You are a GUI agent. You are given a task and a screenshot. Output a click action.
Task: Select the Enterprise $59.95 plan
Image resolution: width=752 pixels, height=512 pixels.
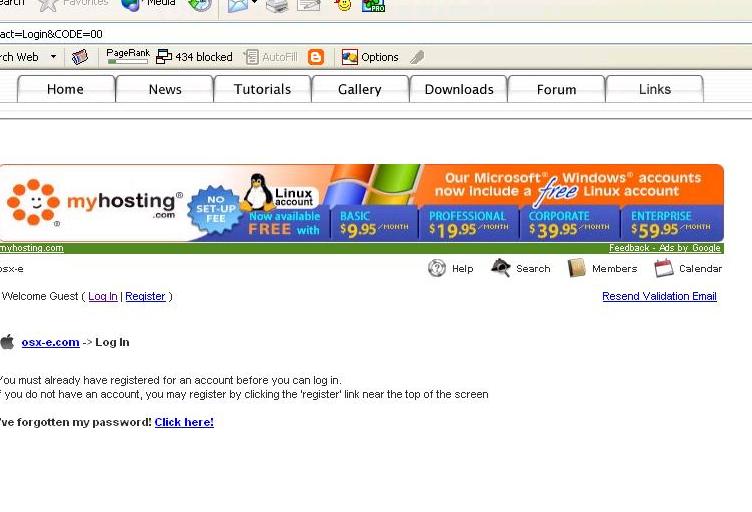[x=671, y=223]
